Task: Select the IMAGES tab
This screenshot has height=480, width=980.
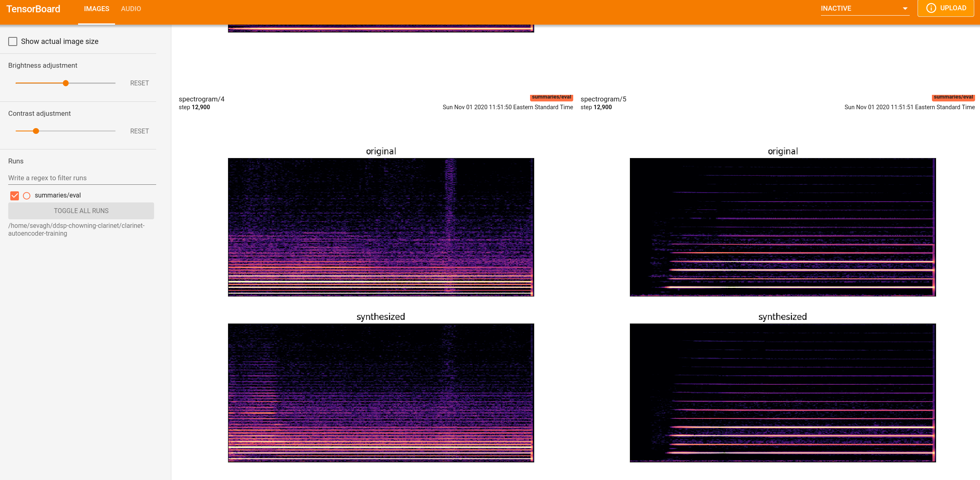Action: [97, 9]
